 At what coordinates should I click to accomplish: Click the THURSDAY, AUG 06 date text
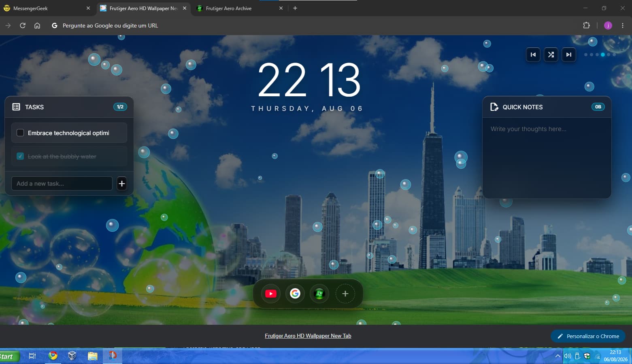click(x=307, y=108)
